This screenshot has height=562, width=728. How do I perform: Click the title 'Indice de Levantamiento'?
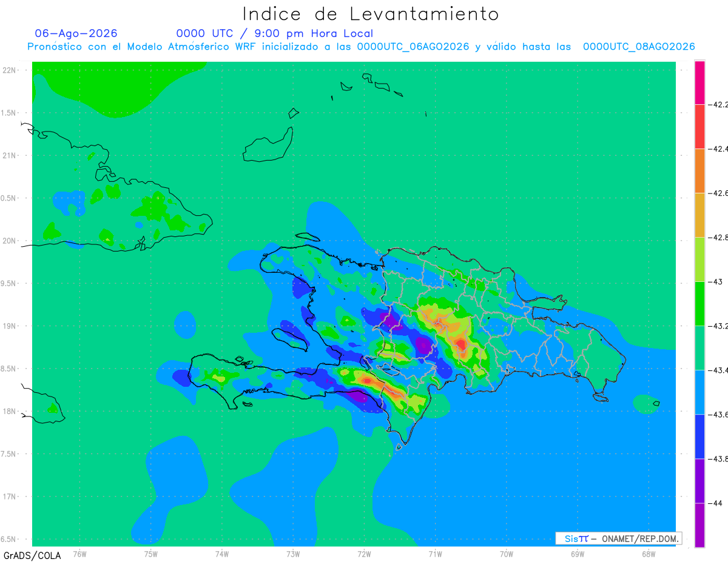(371, 13)
